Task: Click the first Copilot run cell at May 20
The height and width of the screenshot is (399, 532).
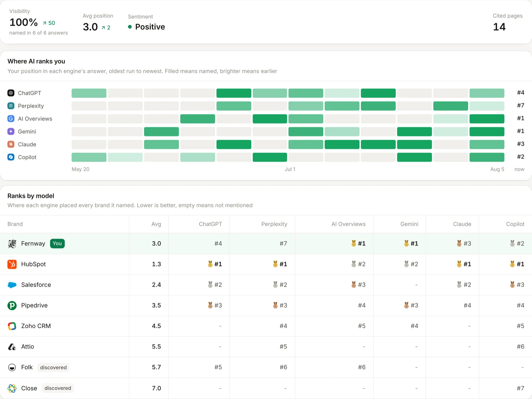Action: coord(89,157)
